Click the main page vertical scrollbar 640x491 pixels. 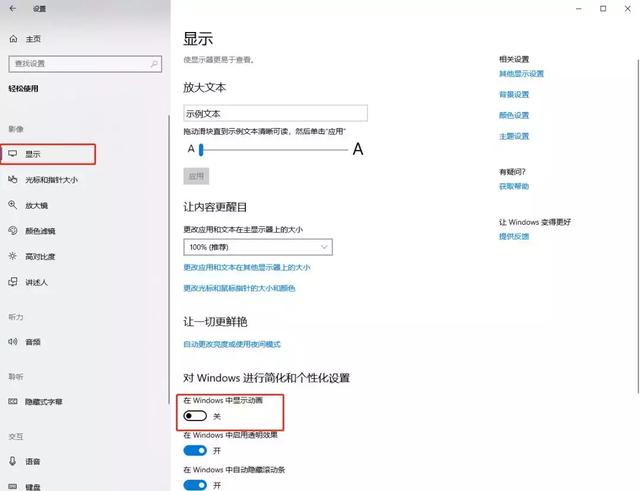638,227
